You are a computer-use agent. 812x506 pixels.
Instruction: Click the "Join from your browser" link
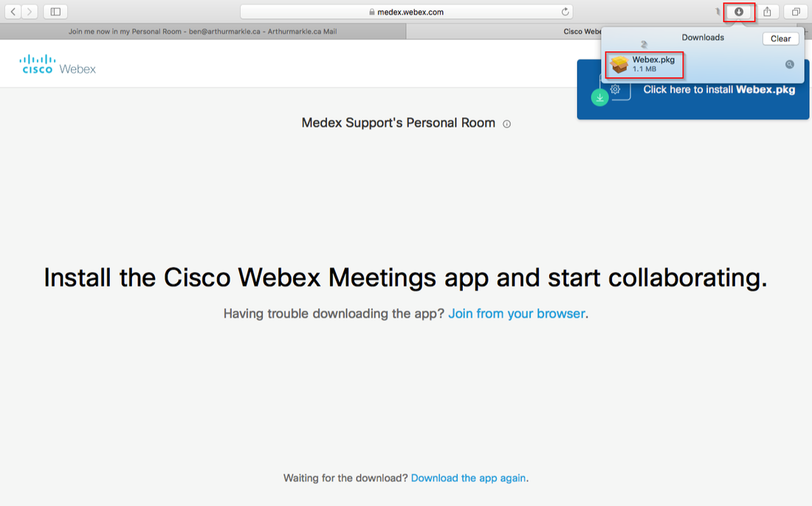point(517,313)
